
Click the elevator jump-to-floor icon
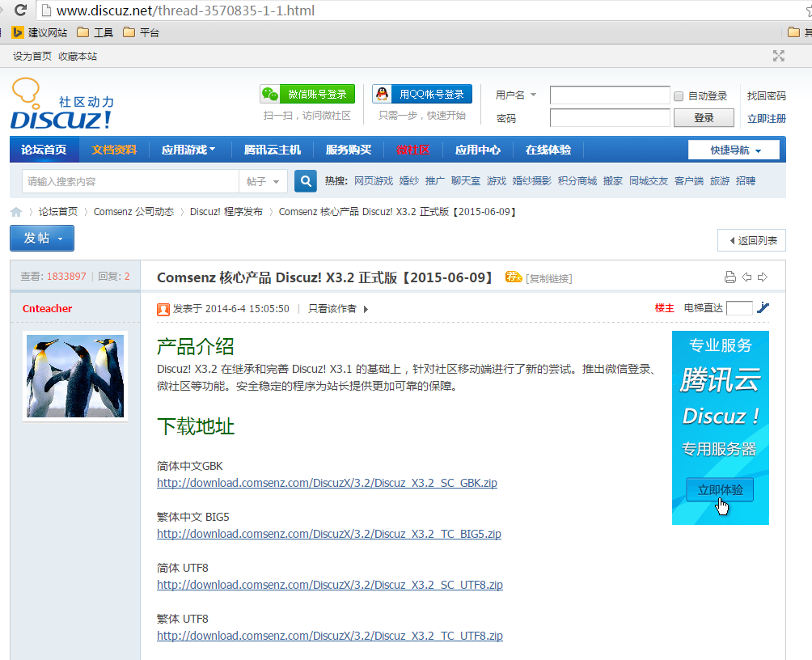pyautogui.click(x=763, y=307)
